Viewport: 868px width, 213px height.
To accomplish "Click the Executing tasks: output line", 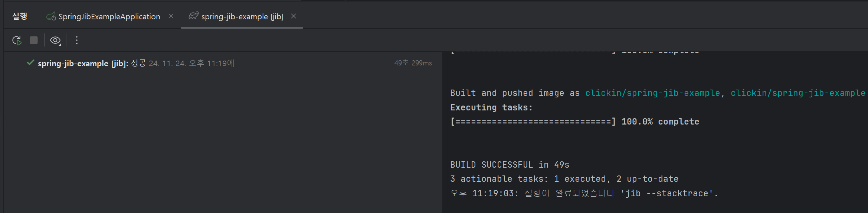I will click(x=491, y=107).
